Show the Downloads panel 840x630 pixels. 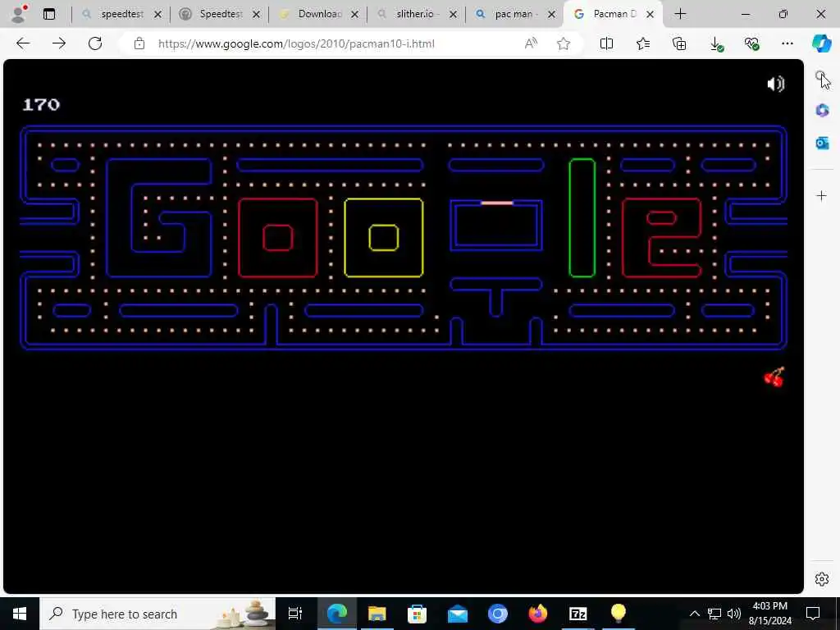tap(715, 43)
